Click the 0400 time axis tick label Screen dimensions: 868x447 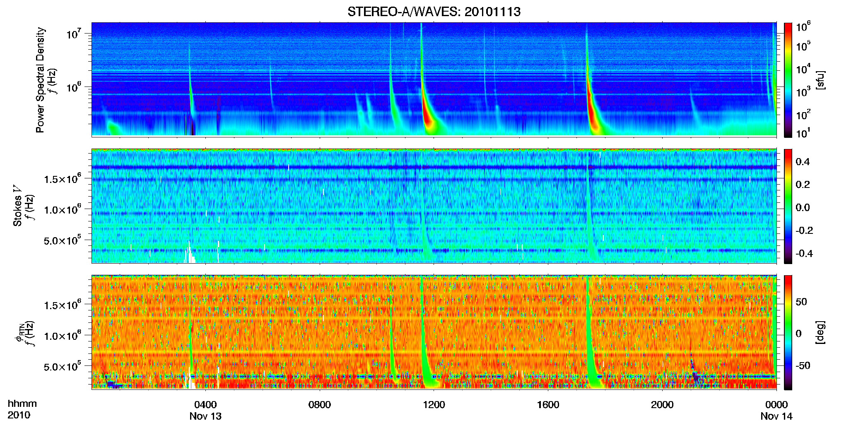pos(205,405)
